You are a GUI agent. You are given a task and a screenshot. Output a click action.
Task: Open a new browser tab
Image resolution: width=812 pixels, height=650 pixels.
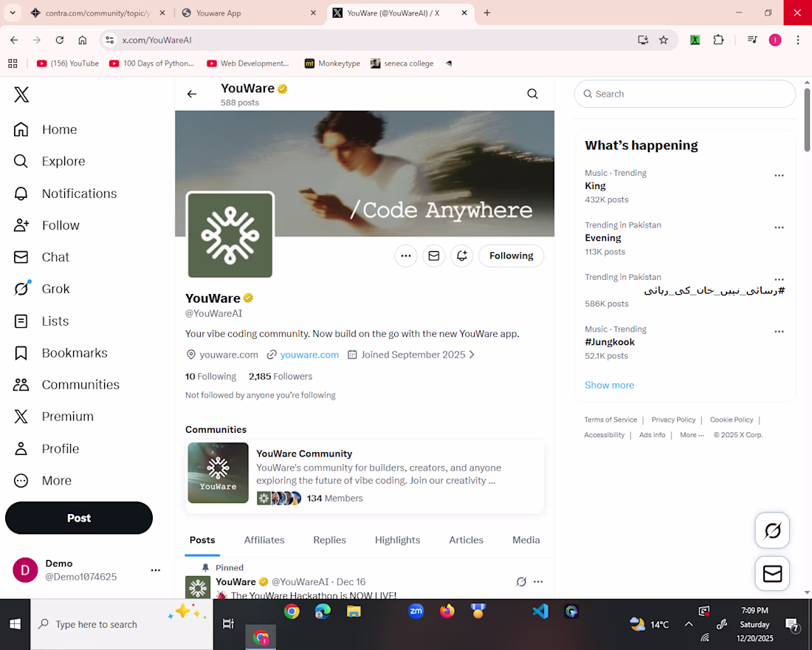[486, 13]
